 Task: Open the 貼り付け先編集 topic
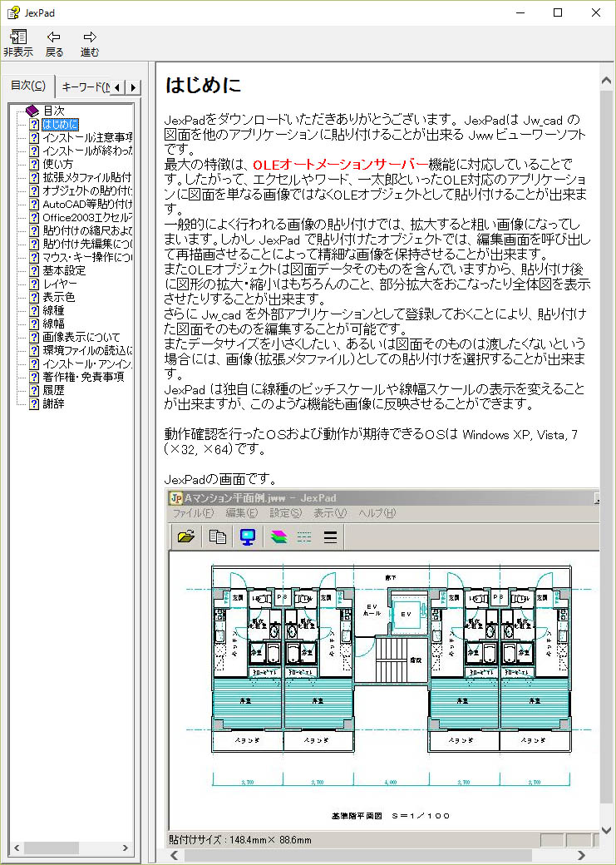click(87, 244)
